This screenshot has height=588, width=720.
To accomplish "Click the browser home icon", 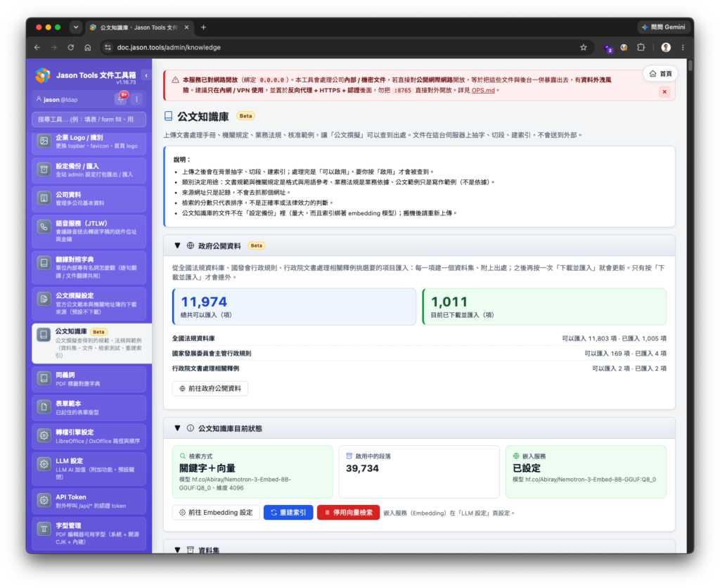I will point(88,47).
